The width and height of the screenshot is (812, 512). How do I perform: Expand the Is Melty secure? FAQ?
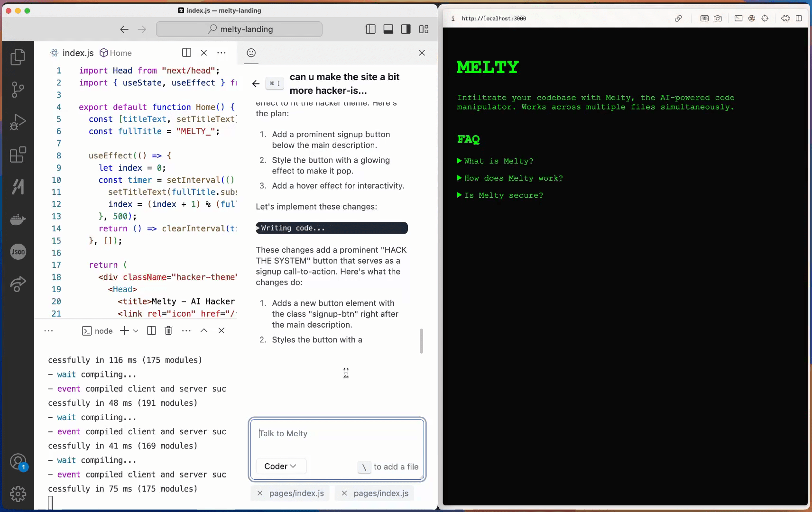pyautogui.click(x=500, y=195)
